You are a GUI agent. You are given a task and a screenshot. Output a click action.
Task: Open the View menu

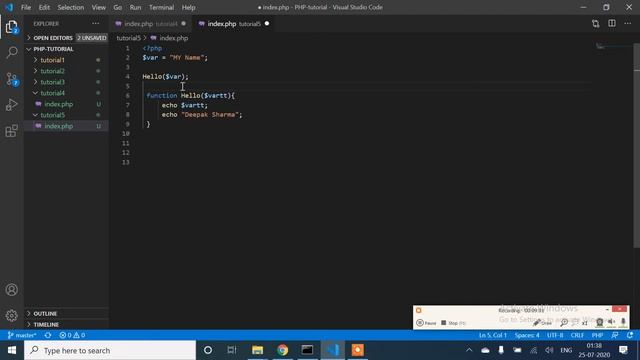tap(98, 7)
